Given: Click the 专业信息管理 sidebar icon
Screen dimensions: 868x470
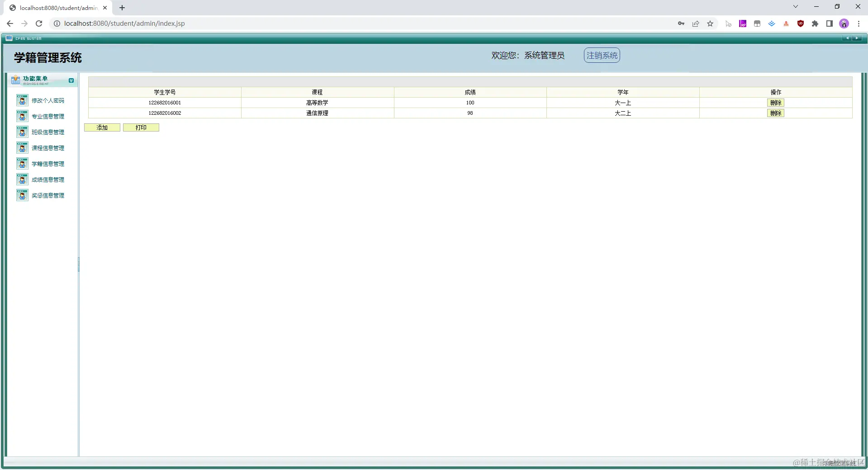Looking at the screenshot, I should tap(22, 116).
